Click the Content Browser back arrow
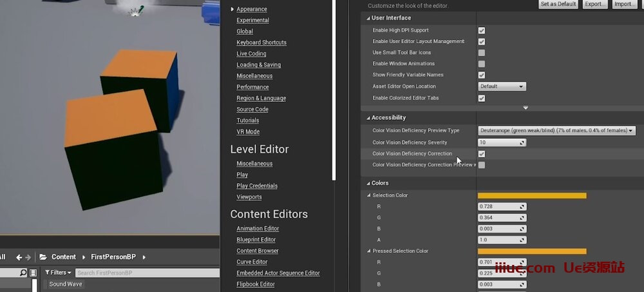 (x=19, y=257)
